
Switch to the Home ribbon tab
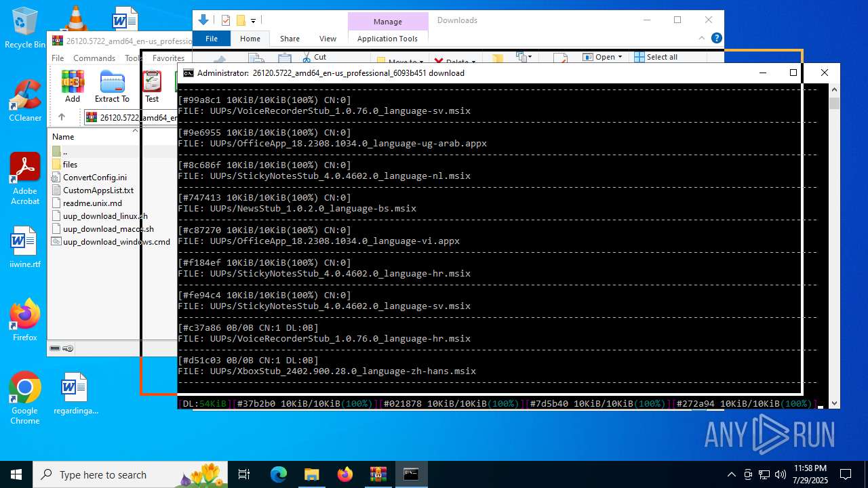250,39
